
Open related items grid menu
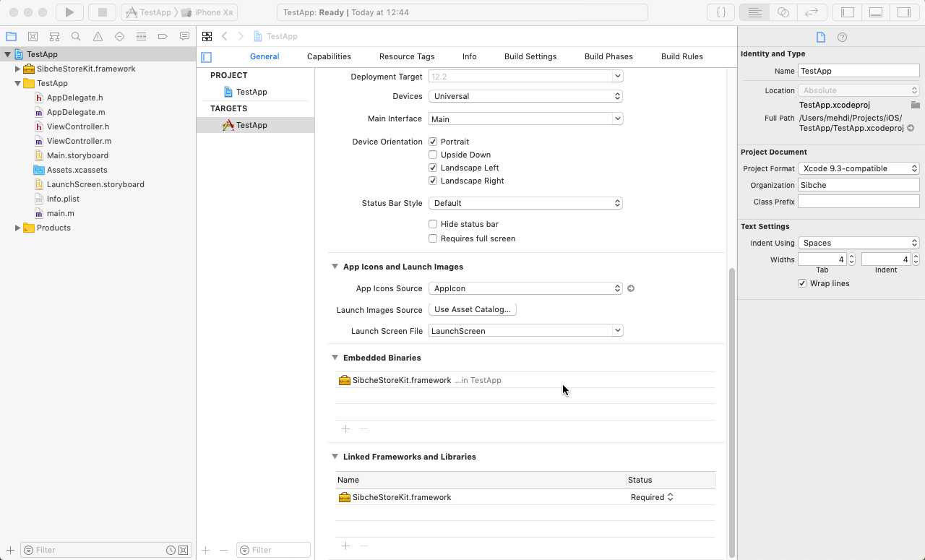click(207, 36)
